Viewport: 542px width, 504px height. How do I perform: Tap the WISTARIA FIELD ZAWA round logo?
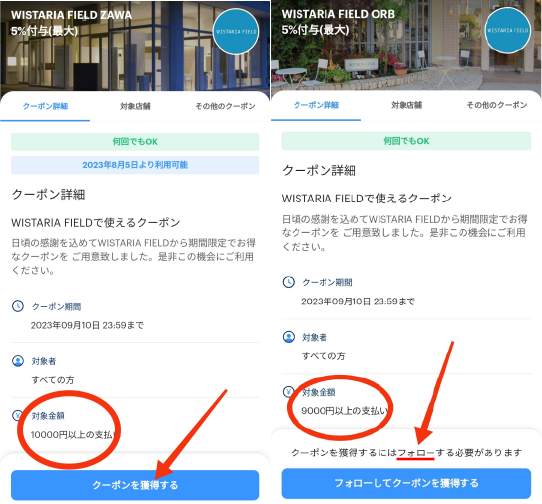coord(236,31)
